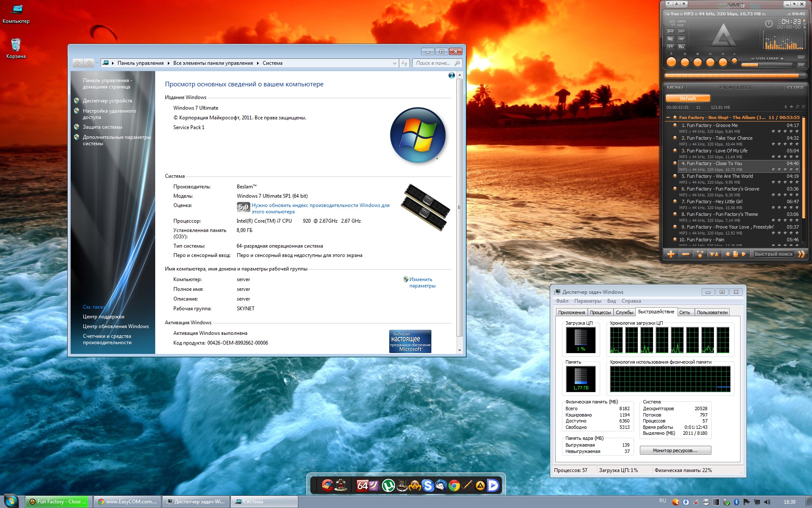Open address bar history dropdown arrow

(x=395, y=63)
